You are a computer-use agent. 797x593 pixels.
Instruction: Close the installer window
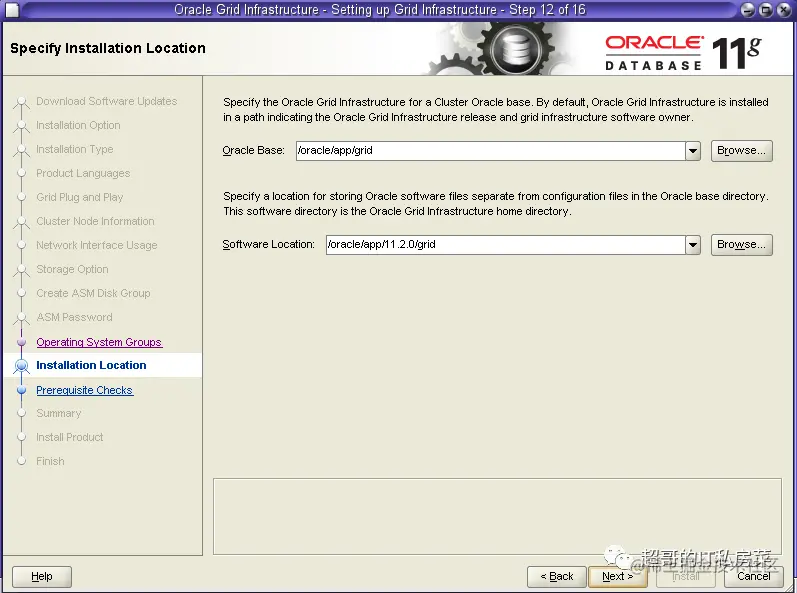tap(784, 10)
